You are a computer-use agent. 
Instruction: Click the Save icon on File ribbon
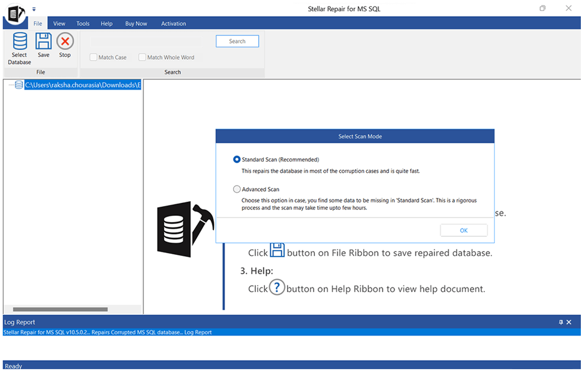coord(43,44)
